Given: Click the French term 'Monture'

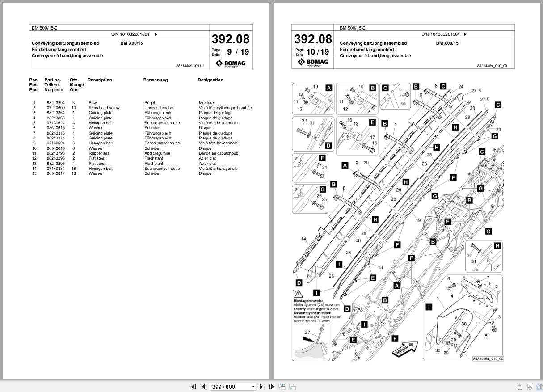Looking at the screenshot, I should pos(206,103).
